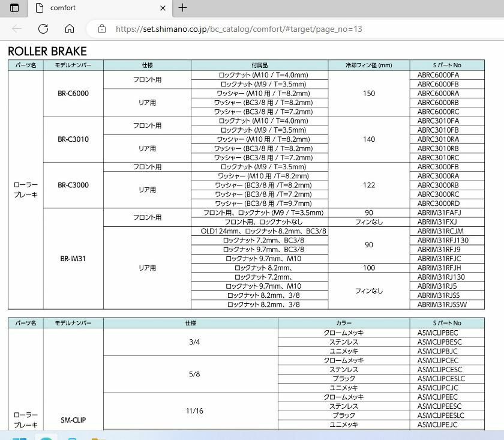504x440 pixels.
Task: Click the browser home icon
Action: [x=70, y=29]
